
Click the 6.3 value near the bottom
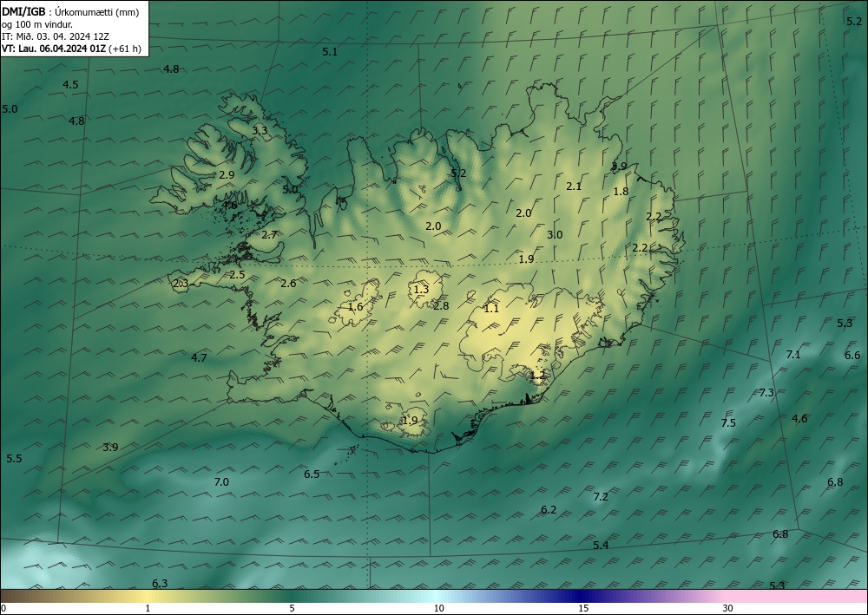(x=160, y=584)
